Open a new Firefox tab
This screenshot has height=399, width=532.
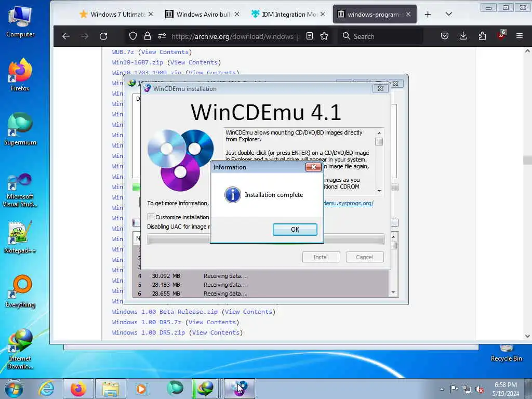(x=428, y=14)
